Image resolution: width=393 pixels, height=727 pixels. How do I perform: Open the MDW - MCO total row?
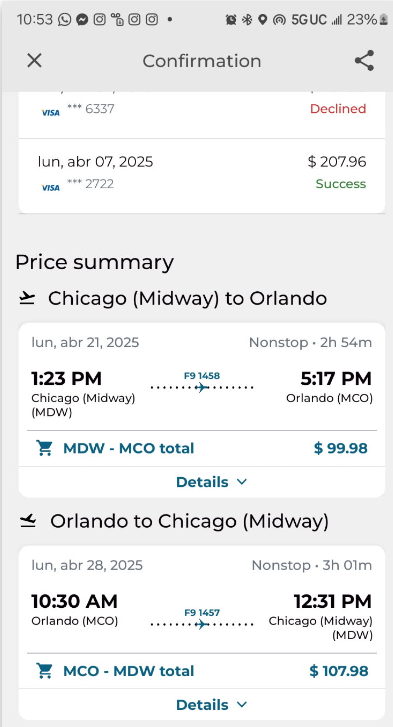tap(202, 448)
